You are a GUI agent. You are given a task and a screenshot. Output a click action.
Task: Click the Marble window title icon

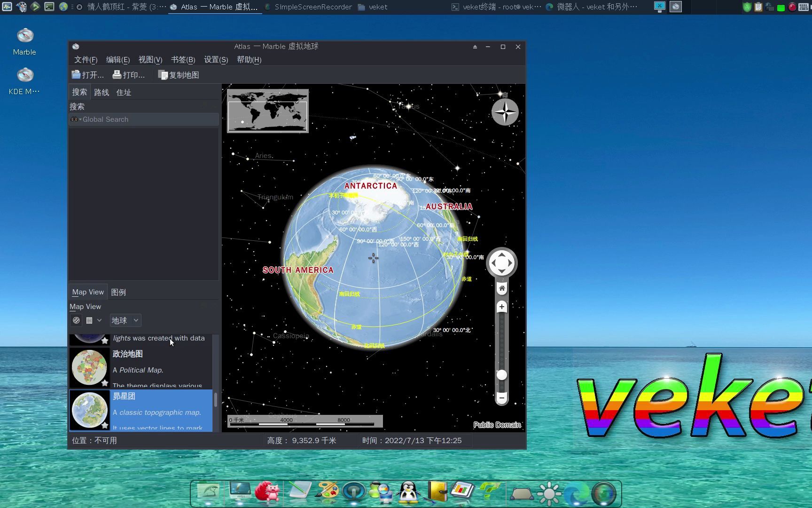click(76, 47)
